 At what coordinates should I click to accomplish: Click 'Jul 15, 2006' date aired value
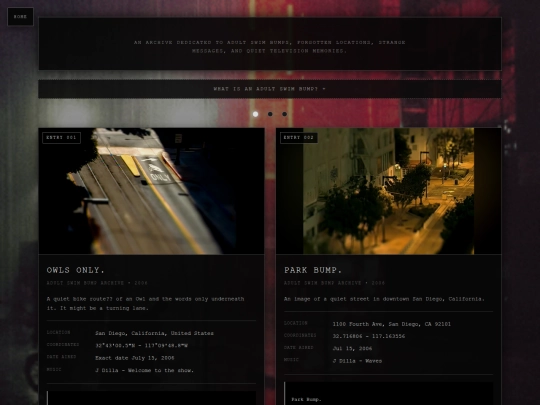[x=352, y=349]
